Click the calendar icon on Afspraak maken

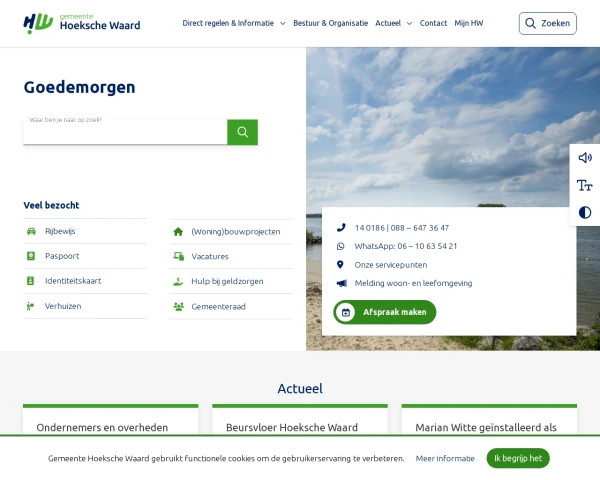[x=346, y=312]
